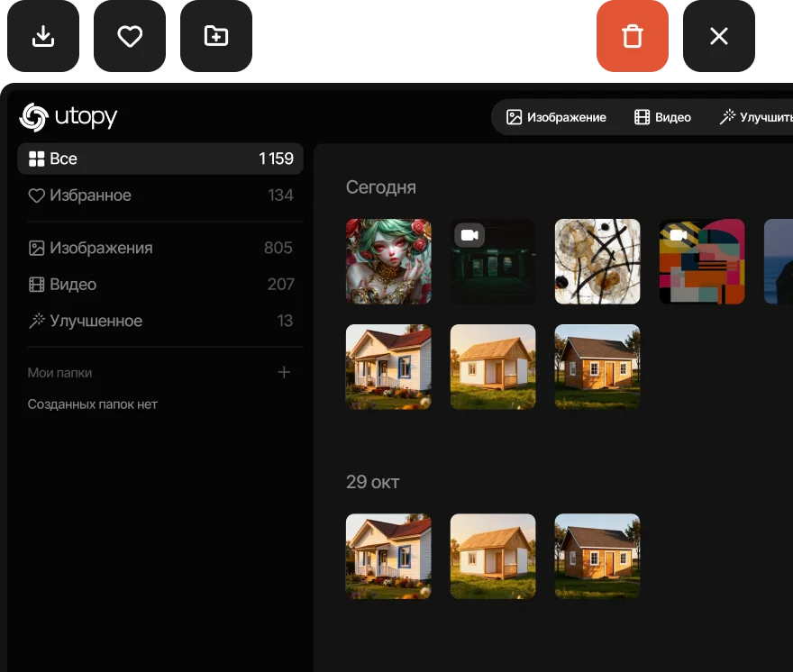The height and width of the screenshot is (672, 793).
Task: Close the selection toolbar with X
Action: 718,36
